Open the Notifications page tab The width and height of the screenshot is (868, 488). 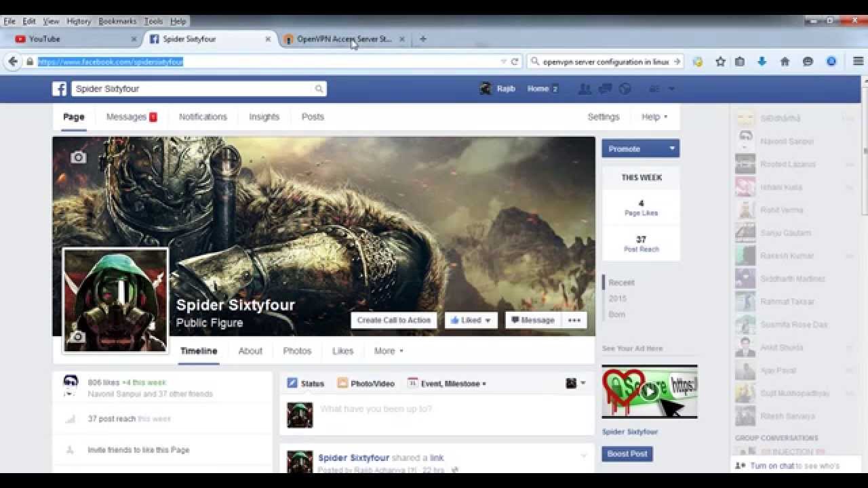tap(203, 117)
